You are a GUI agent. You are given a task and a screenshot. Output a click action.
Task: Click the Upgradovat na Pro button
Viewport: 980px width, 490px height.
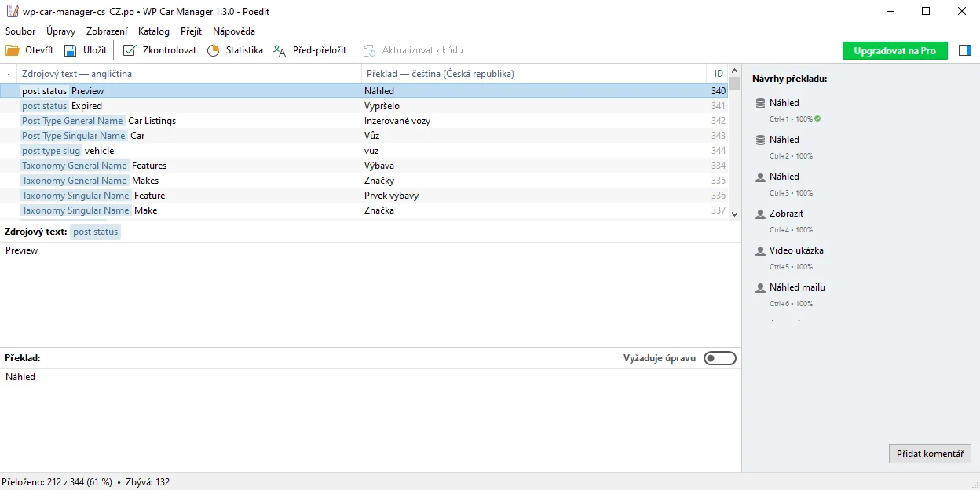(x=894, y=49)
